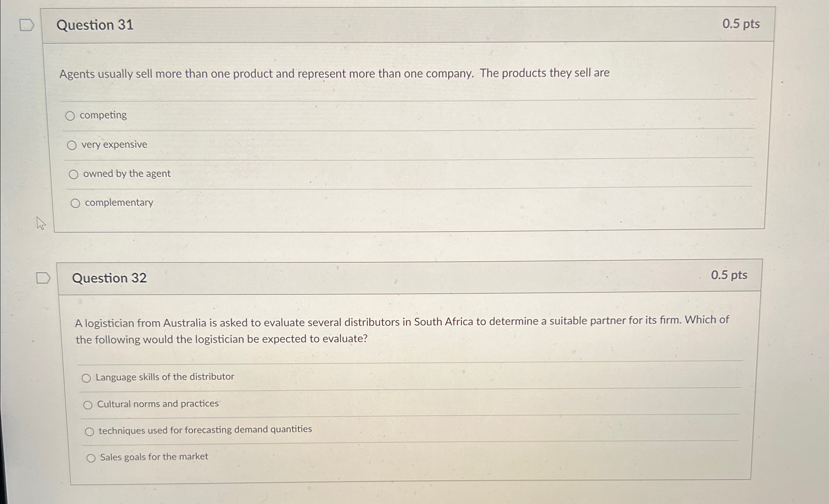Bookmark Question 31 using its marker icon
This screenshot has width=829, height=504.
coord(27,25)
